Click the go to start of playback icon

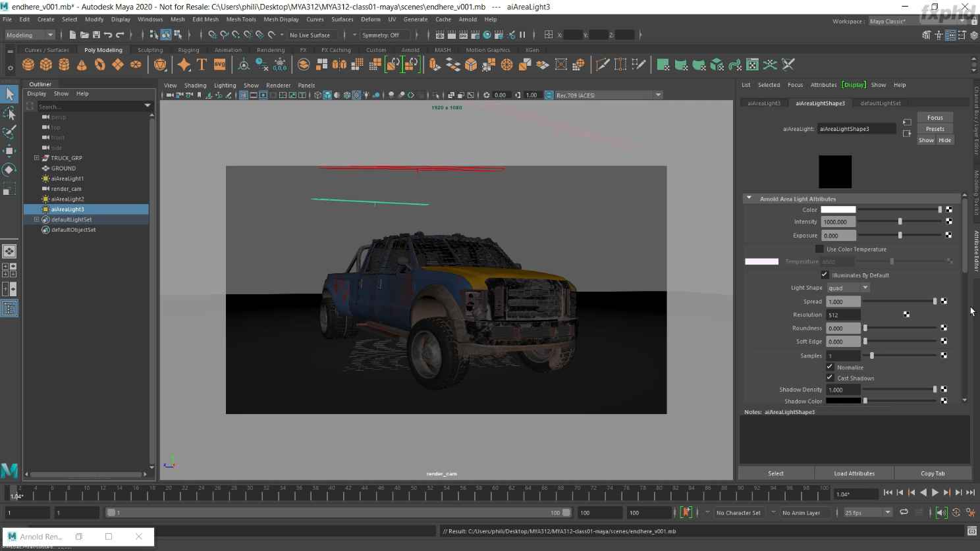[x=888, y=492]
